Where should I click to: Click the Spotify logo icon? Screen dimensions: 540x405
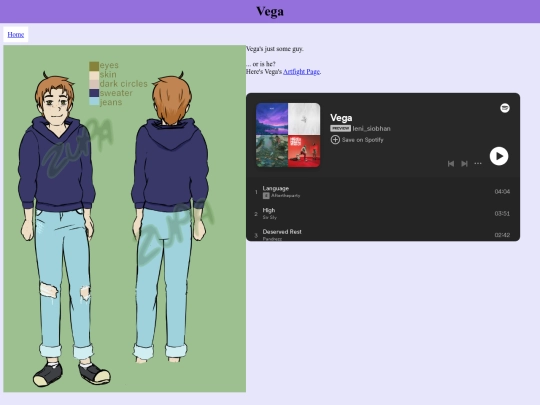pyautogui.click(x=505, y=108)
